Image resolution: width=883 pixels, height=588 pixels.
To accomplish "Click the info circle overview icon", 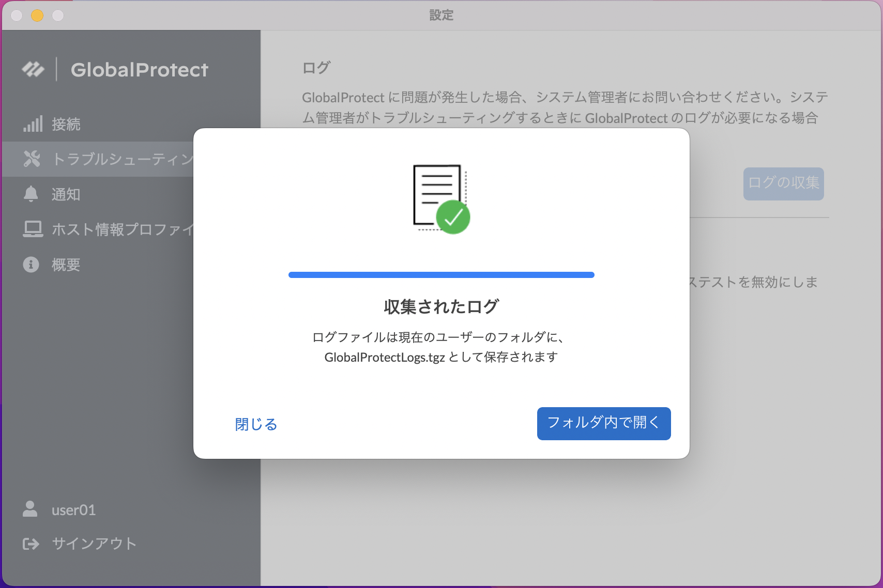I will 31,265.
